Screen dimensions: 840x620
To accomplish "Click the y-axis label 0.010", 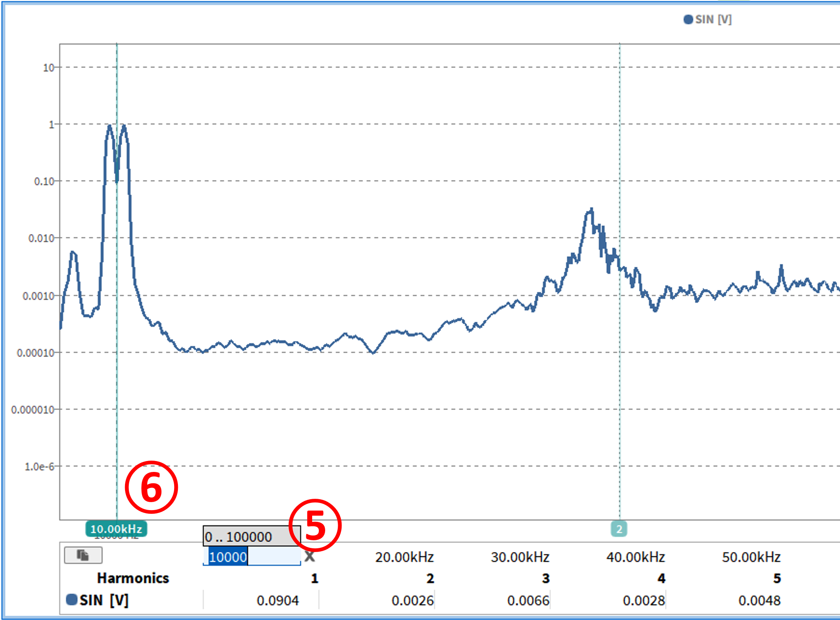I will pos(41,238).
